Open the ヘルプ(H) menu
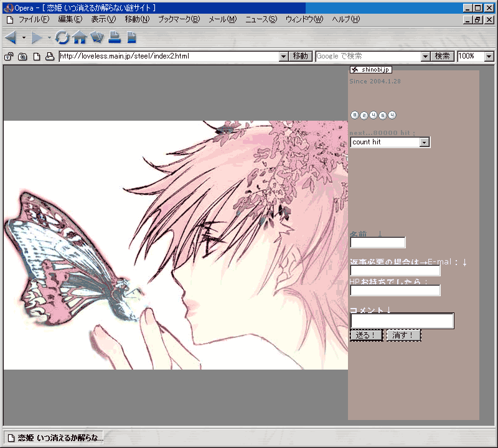The width and height of the screenshot is (498, 448). pos(346,19)
